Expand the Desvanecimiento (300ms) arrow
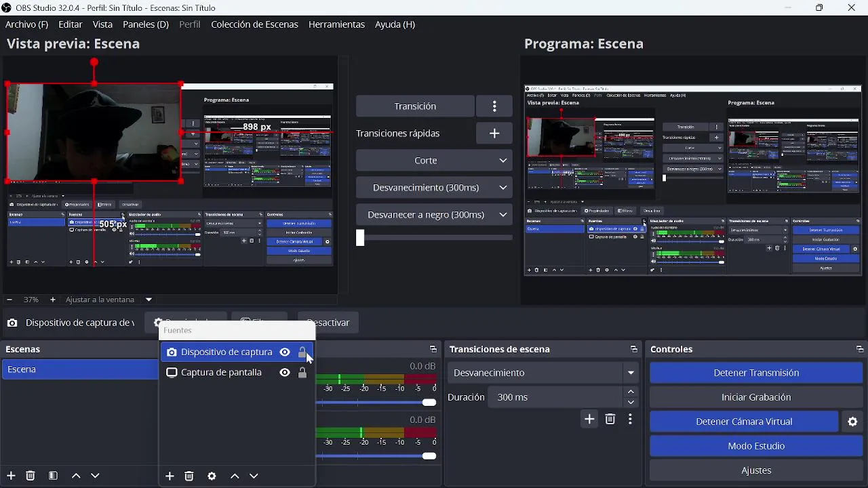The image size is (868, 488). point(503,188)
